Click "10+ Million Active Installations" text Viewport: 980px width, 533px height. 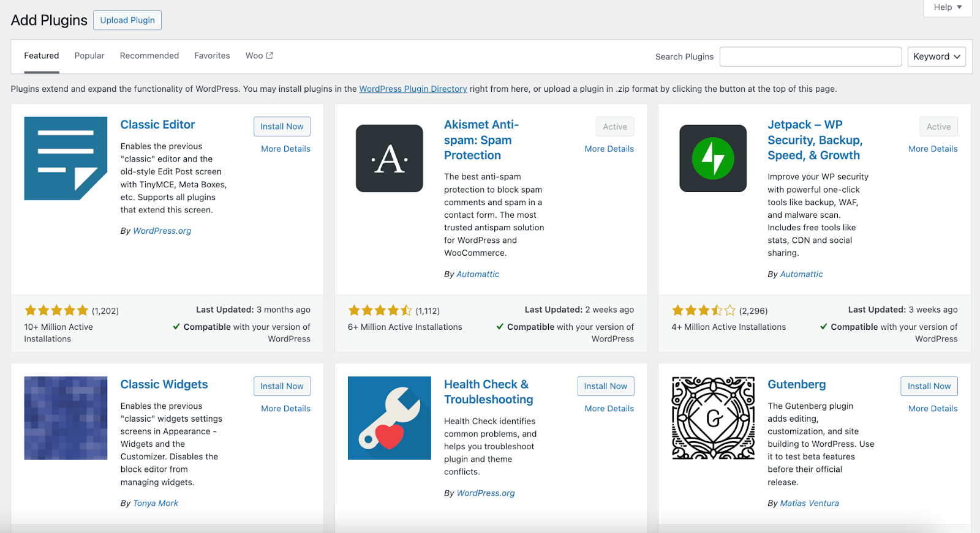pyautogui.click(x=59, y=333)
